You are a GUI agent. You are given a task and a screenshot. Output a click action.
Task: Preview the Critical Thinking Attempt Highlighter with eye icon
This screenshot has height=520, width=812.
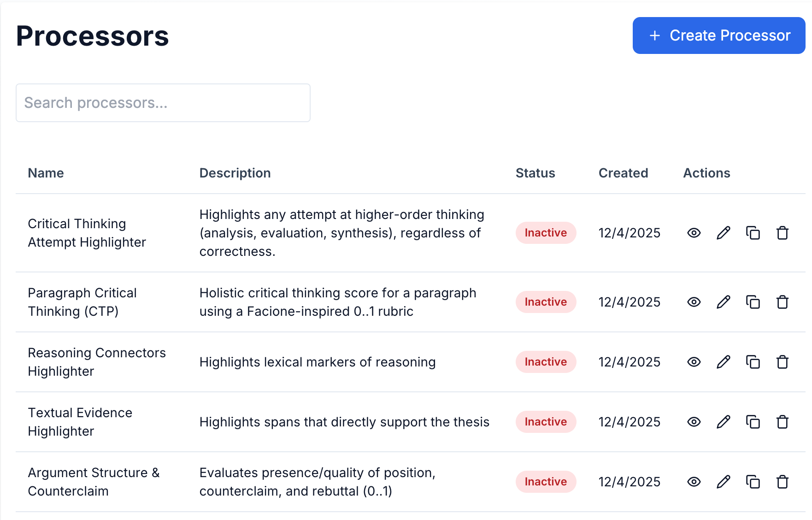[694, 233]
